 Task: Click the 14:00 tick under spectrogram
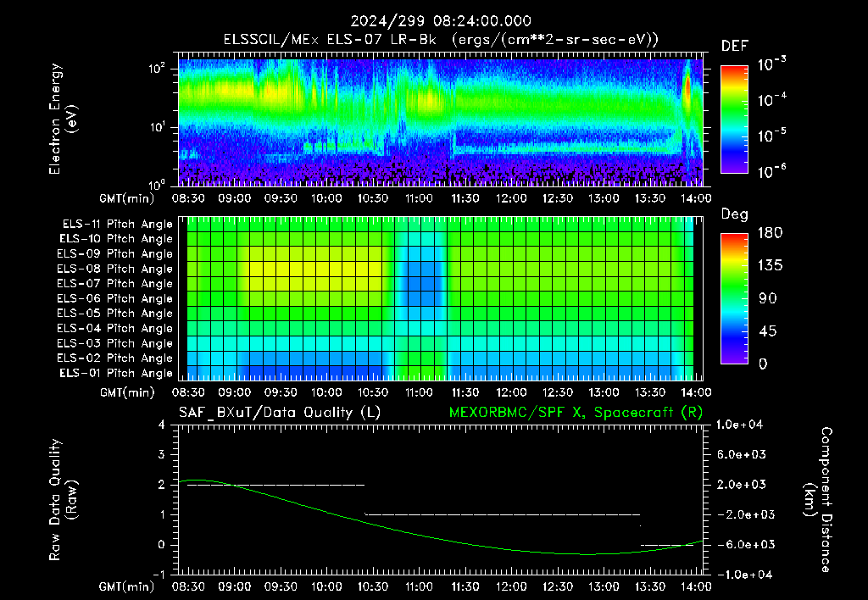pos(696,198)
